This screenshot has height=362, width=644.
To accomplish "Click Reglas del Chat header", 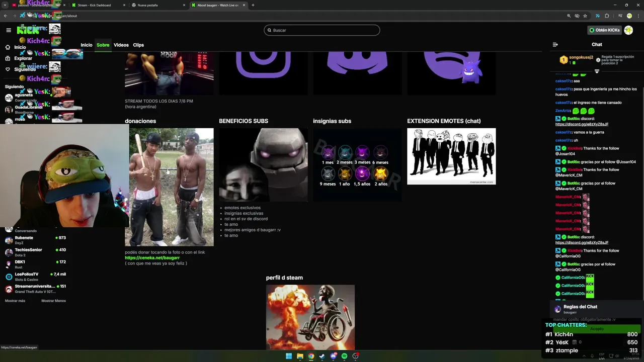I will pos(580,307).
